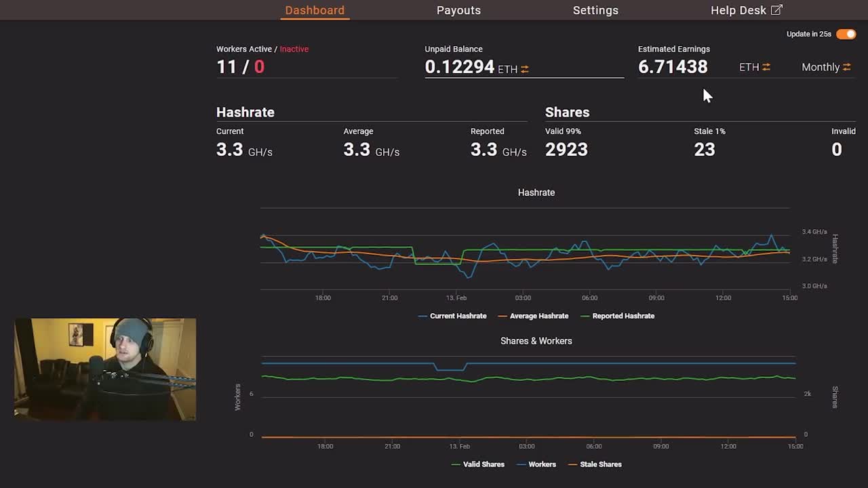This screenshot has width=868, height=488.
Task: Click the Valid 99% label
Action: tap(563, 131)
